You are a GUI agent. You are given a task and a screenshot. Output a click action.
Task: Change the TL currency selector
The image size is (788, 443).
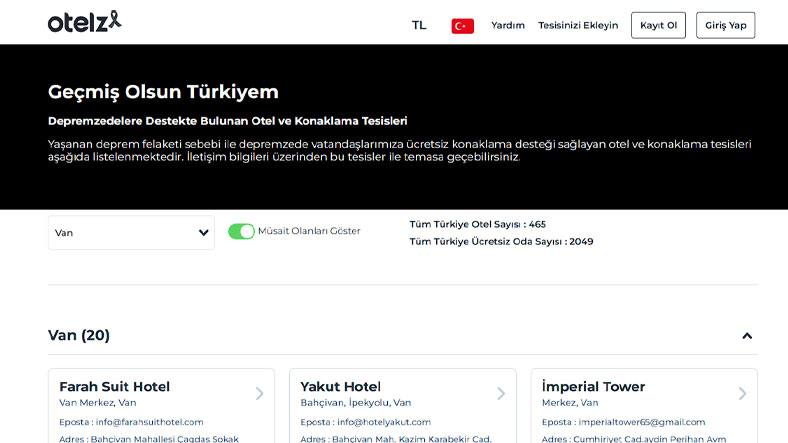(419, 25)
